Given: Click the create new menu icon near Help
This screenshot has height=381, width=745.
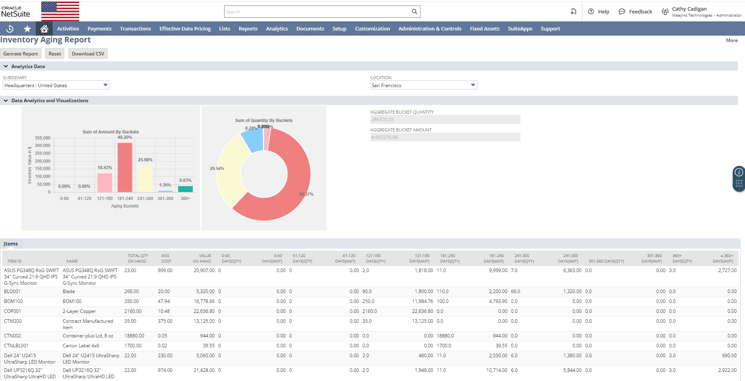Looking at the screenshot, I should pyautogui.click(x=573, y=12).
